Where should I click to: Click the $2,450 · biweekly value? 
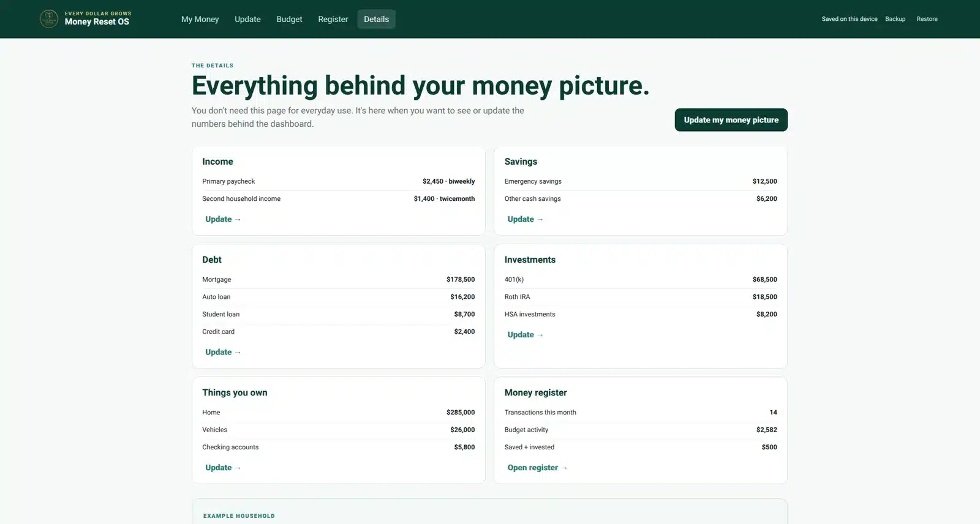(448, 181)
